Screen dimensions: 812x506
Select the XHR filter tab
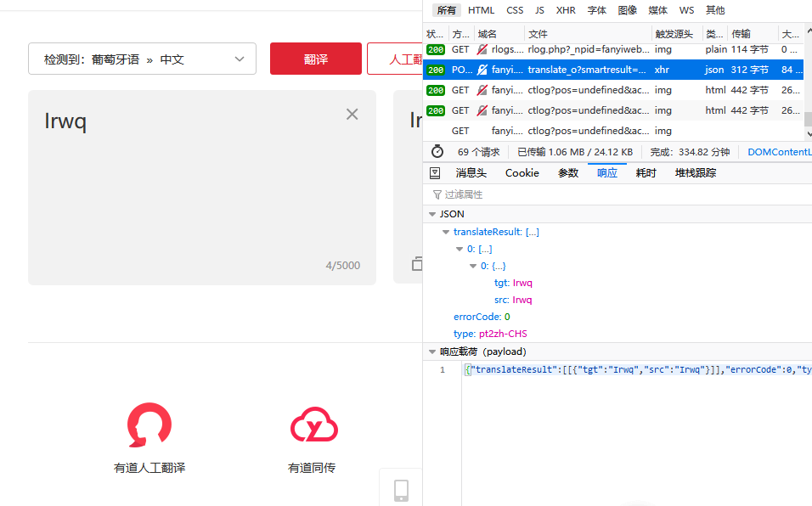(x=566, y=10)
